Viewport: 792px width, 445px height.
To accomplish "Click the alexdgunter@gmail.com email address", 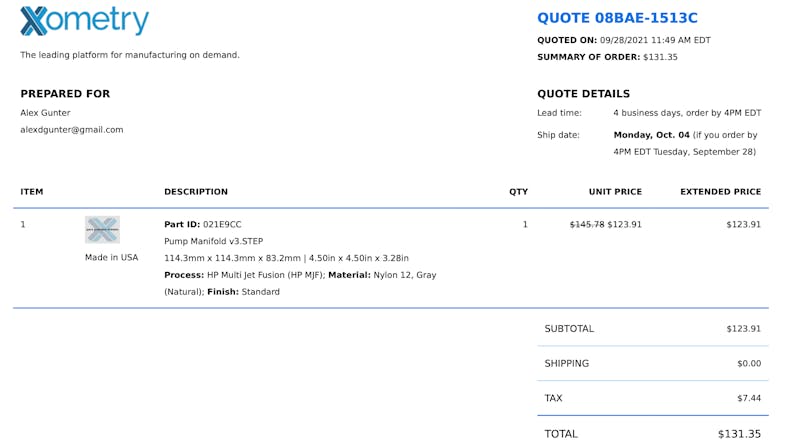I will [x=72, y=130].
